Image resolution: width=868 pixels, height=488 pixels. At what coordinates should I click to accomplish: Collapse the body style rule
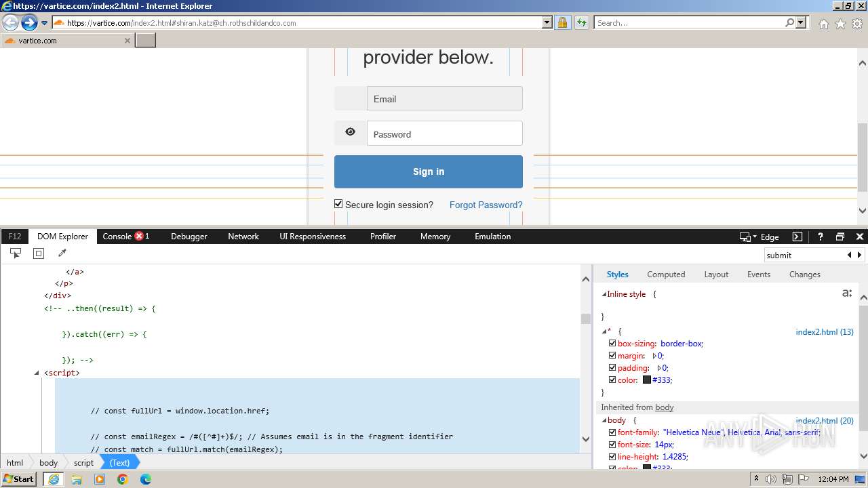[x=604, y=421]
